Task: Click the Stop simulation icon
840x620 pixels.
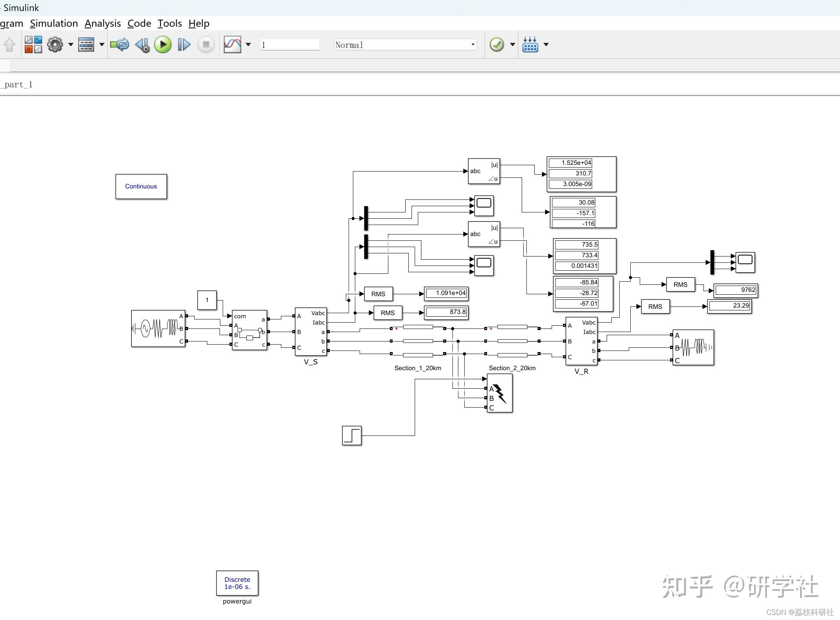Action: (x=206, y=44)
